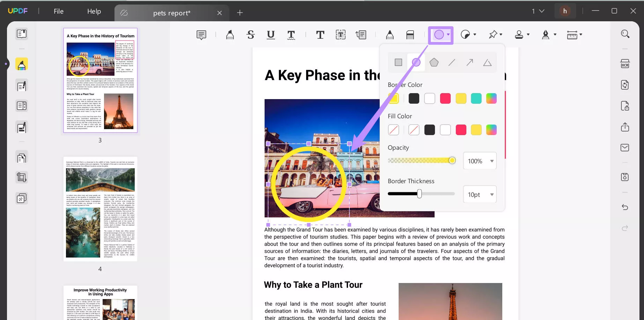Open reader mode in left sidebar
This screenshot has height=320, width=644.
22,34
